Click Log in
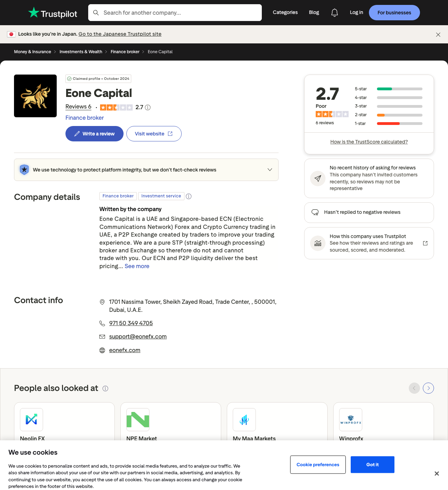Viewport: 448px width, 490px height. click(x=356, y=12)
